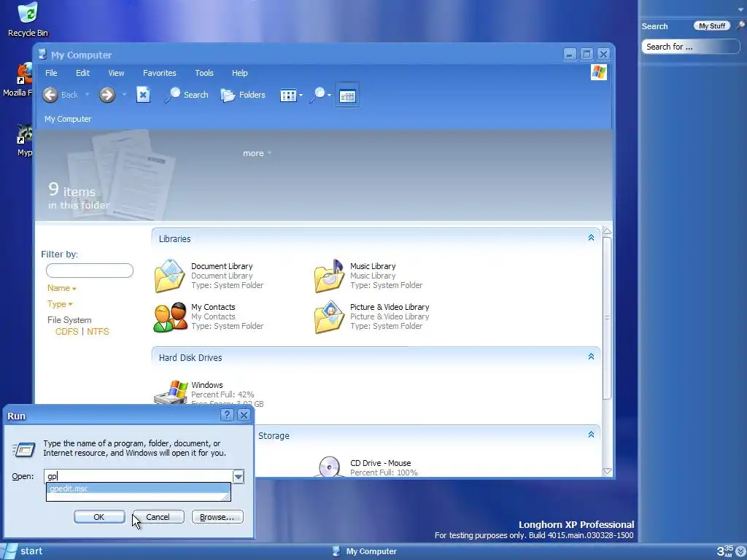Click My Computer taskbar button

[x=365, y=551]
